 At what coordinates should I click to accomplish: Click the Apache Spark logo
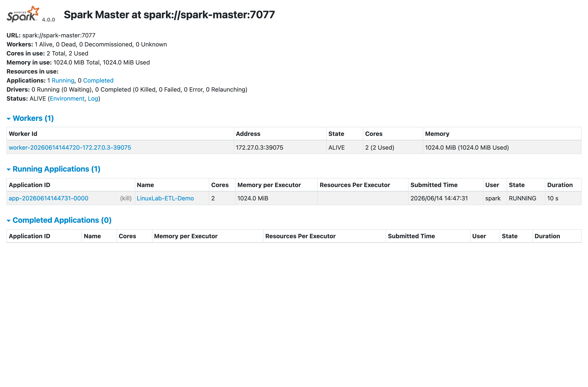point(23,14)
